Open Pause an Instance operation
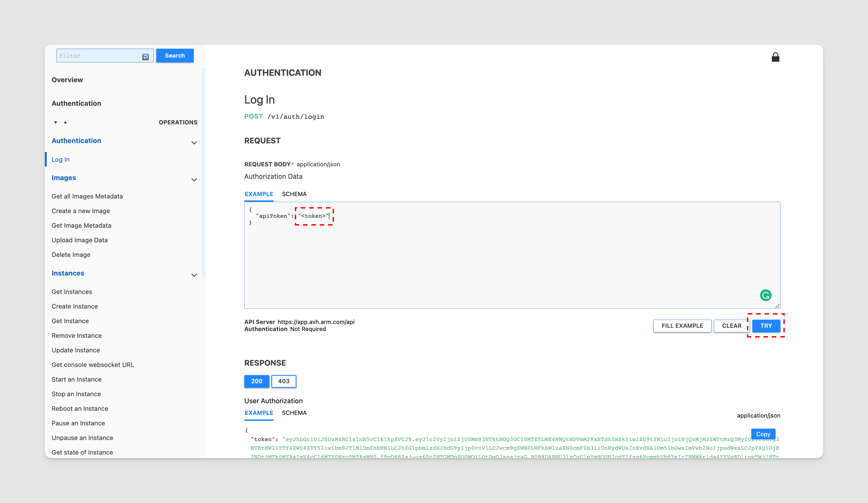Screen dimensions: 868x503 click(x=78, y=423)
